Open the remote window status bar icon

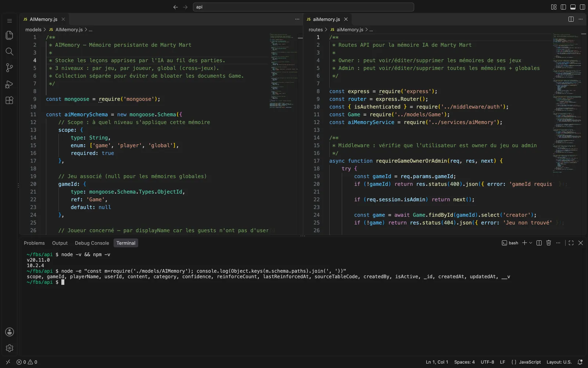(8, 362)
